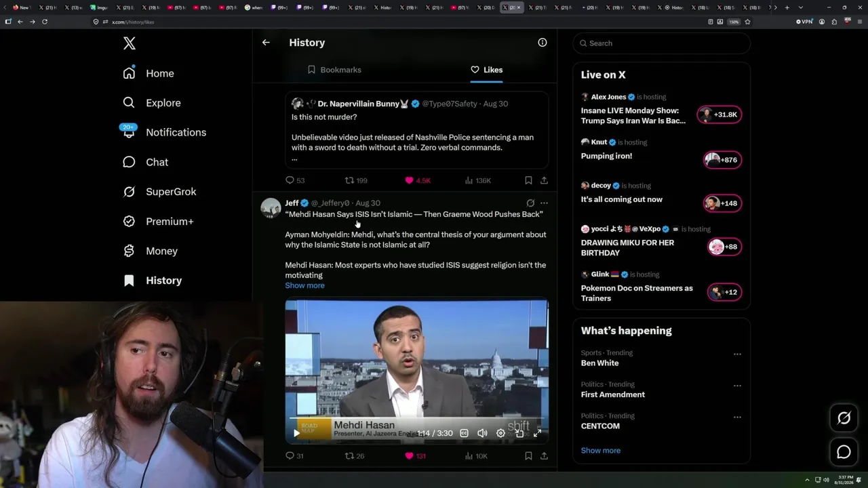Viewport: 868px width, 488px height.
Task: Open more options on Jeff's post
Action: tap(544, 203)
